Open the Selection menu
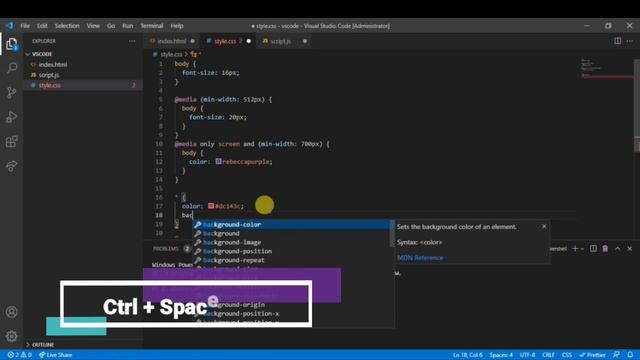The image size is (640, 360). tap(67, 26)
